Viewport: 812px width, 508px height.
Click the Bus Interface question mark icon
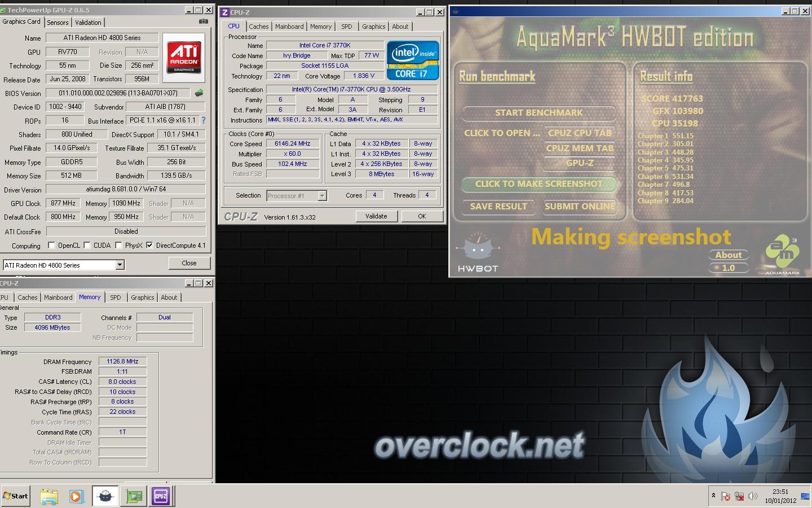[x=204, y=120]
